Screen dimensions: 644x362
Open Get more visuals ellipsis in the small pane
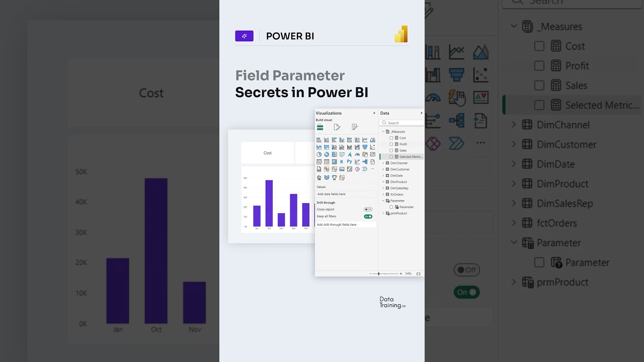point(372,169)
